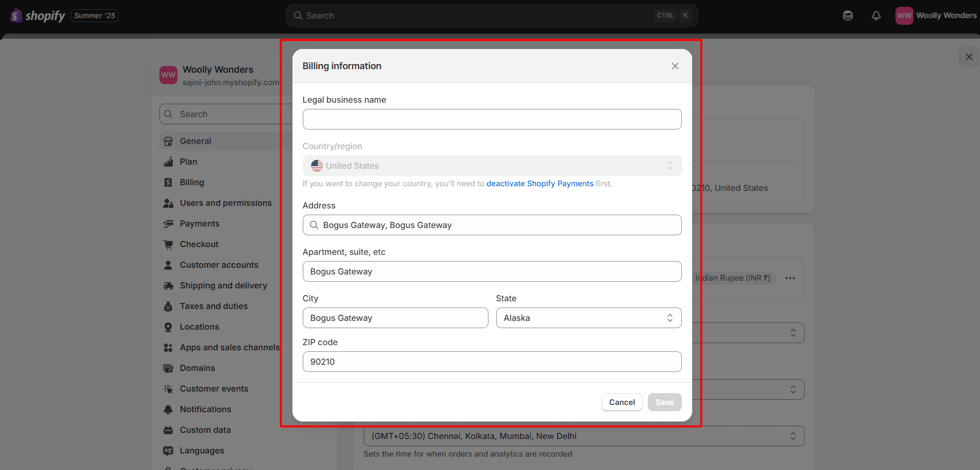Open Users and permissions settings
This screenshot has height=470, width=980.
pyautogui.click(x=227, y=203)
